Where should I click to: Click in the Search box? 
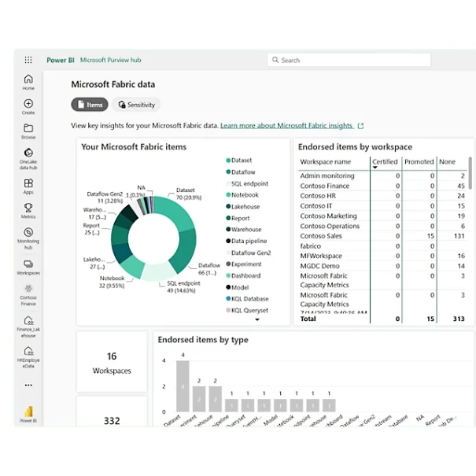(x=349, y=60)
